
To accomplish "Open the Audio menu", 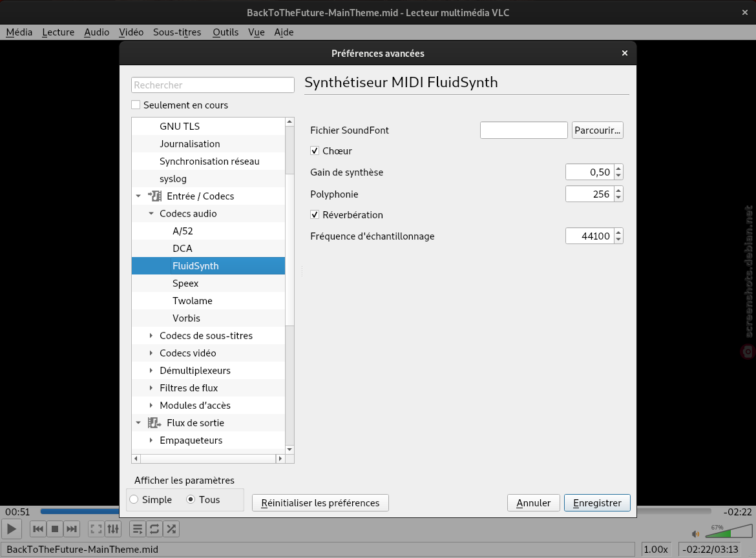I will (96, 32).
